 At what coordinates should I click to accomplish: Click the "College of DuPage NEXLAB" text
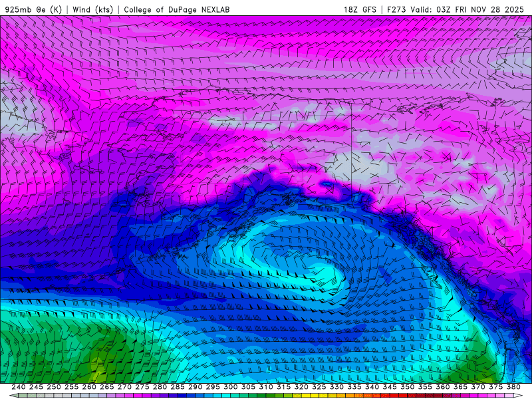pos(177,9)
